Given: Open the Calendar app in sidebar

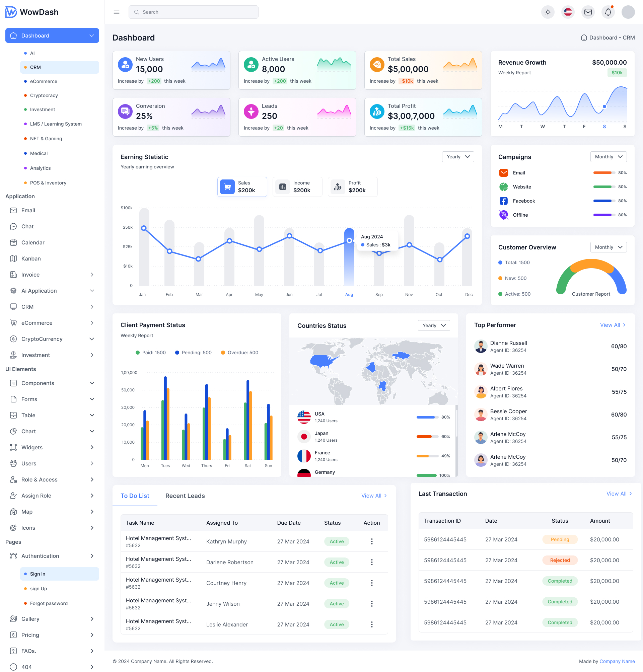Looking at the screenshot, I should [32, 242].
